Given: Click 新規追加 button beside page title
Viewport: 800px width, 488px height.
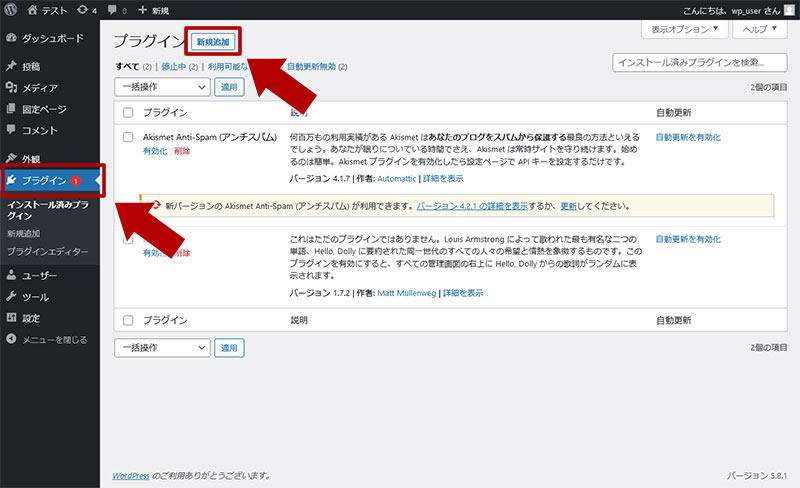Looking at the screenshot, I should click(x=213, y=42).
